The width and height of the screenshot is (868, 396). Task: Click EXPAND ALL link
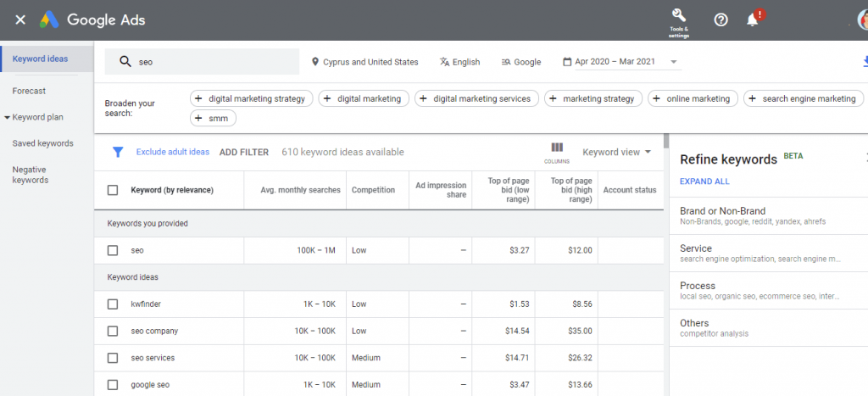704,181
